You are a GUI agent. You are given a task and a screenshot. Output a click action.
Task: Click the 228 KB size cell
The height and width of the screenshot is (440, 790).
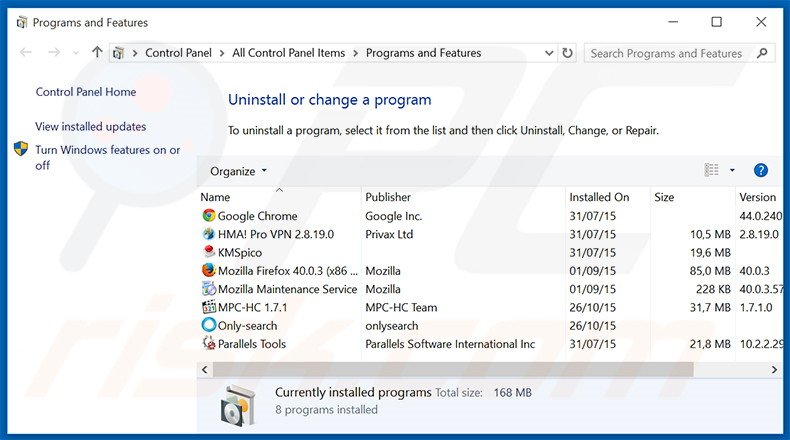(713, 289)
